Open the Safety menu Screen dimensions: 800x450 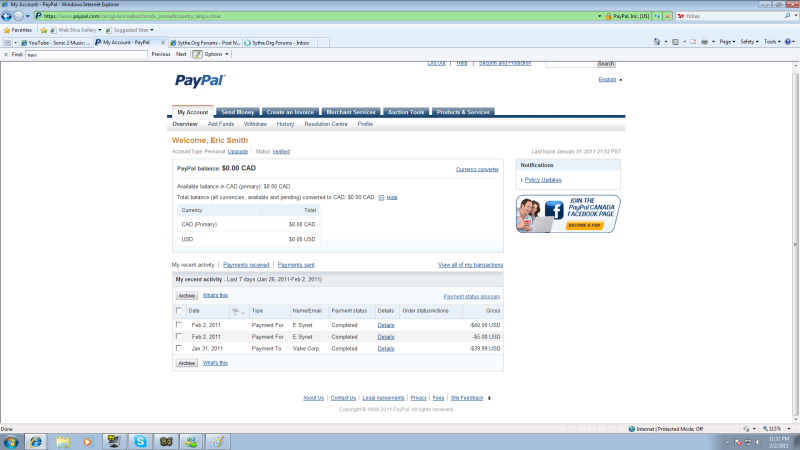pos(749,42)
